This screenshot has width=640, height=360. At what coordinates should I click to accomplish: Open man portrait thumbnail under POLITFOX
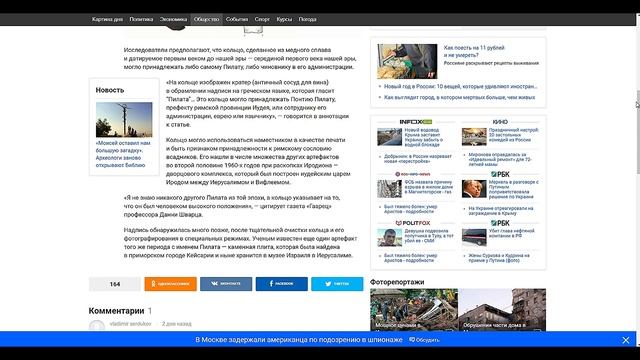pyautogui.click(x=389, y=238)
